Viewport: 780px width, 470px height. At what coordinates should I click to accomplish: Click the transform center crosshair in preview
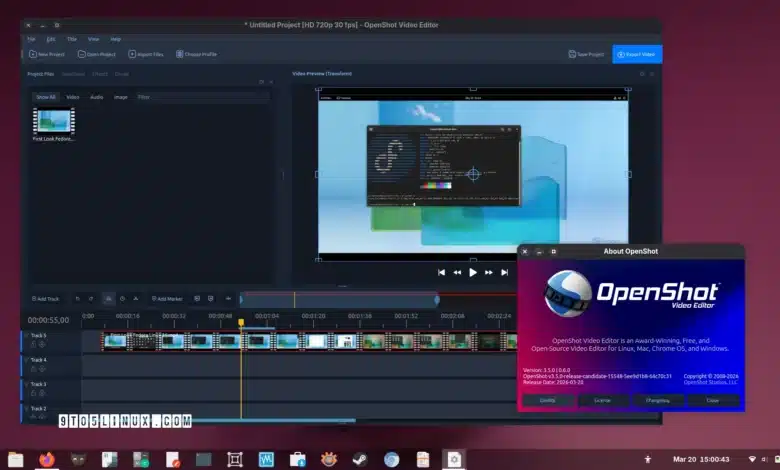(x=474, y=174)
